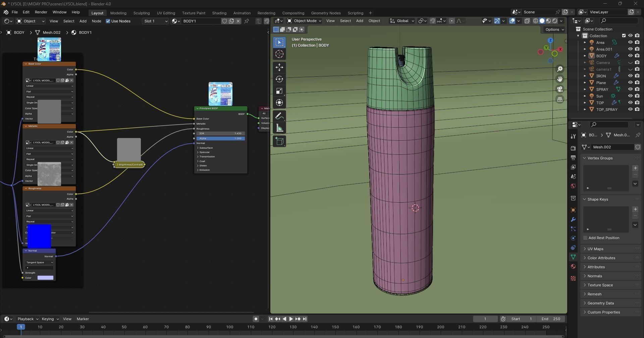Activate the Move tool
The height and width of the screenshot is (338, 644).
click(x=279, y=67)
